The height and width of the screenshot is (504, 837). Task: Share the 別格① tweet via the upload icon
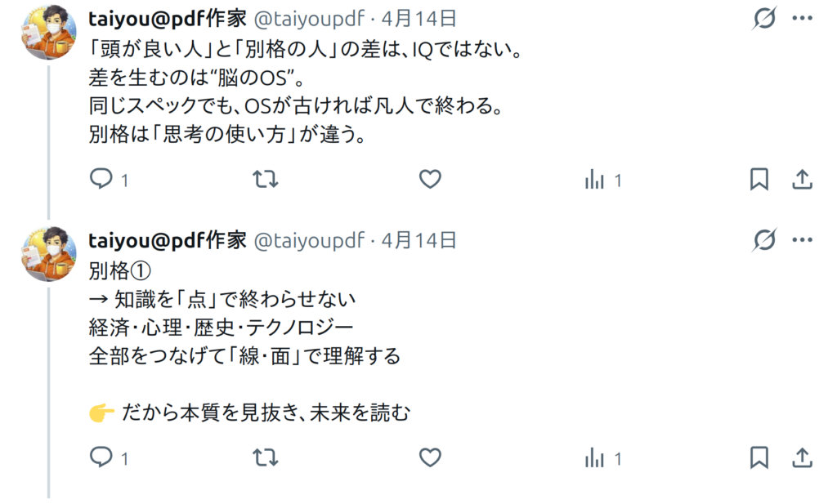[802, 457]
